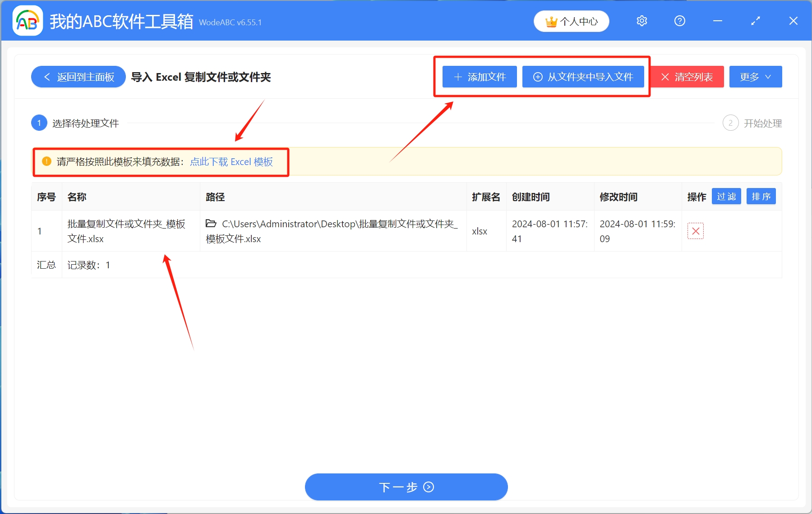Click the warning icon in the template notice
This screenshot has width=812, height=514.
pos(46,161)
